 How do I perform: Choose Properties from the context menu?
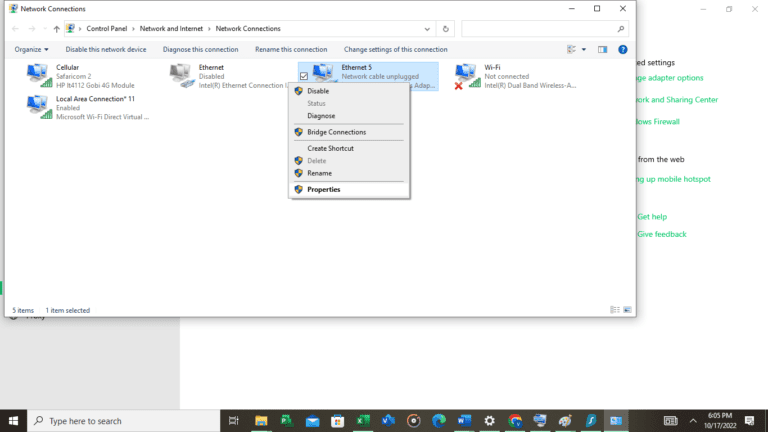coord(323,189)
